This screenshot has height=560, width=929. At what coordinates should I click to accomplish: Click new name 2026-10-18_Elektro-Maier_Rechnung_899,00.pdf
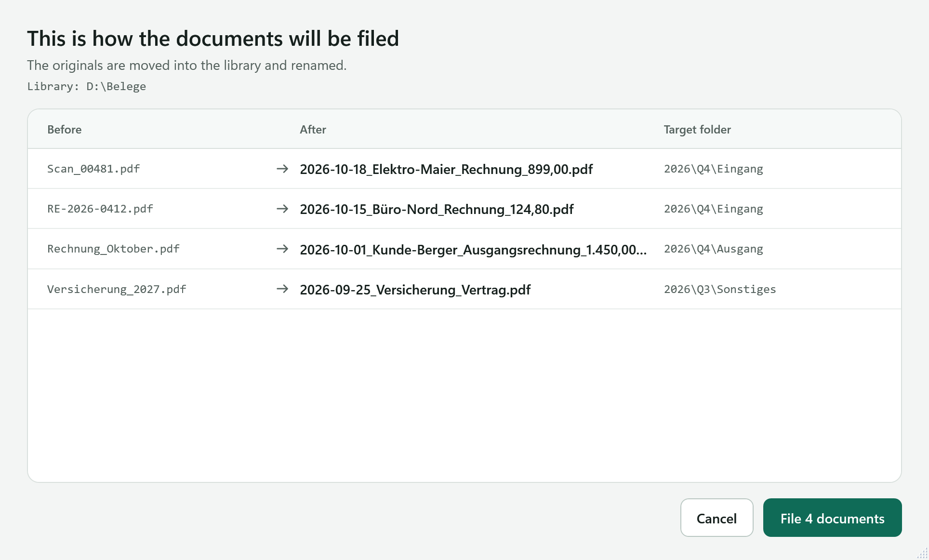click(x=446, y=169)
